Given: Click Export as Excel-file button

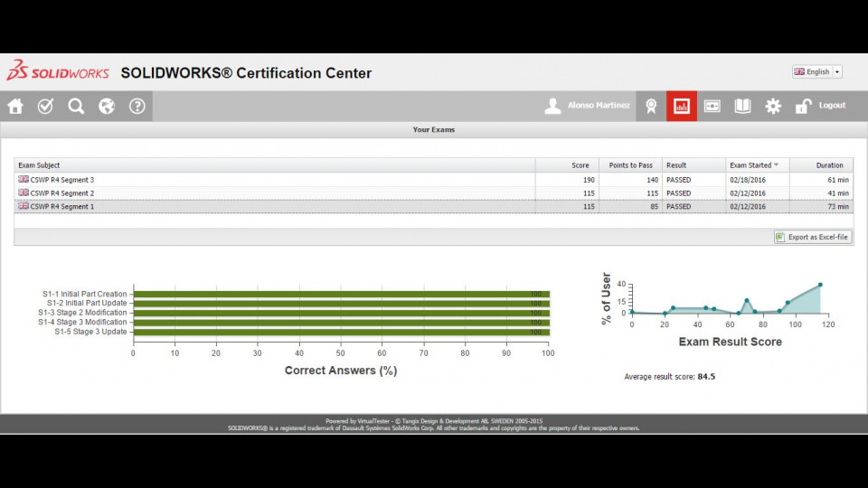Looking at the screenshot, I should tap(813, 237).
